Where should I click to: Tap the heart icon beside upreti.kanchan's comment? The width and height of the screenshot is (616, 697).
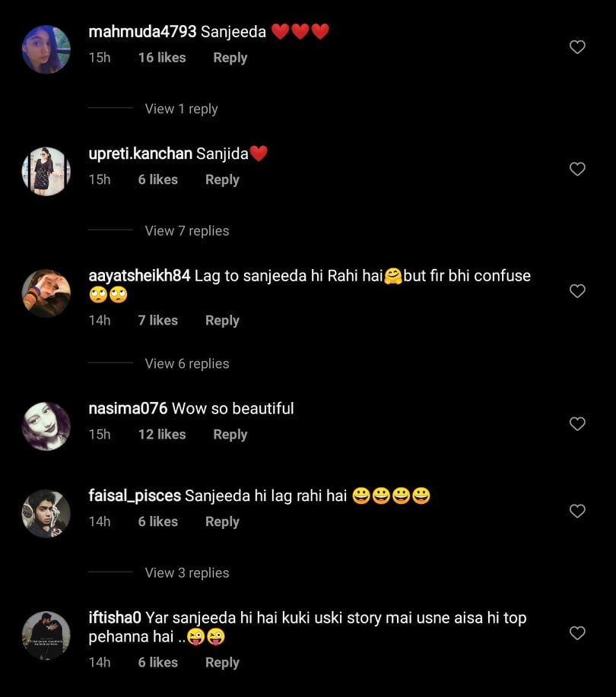point(577,169)
